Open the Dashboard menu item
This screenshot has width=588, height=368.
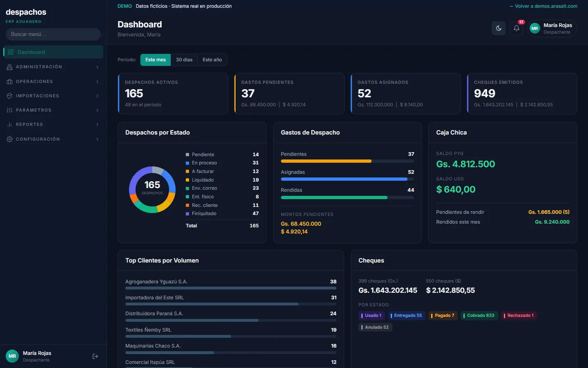tap(53, 52)
